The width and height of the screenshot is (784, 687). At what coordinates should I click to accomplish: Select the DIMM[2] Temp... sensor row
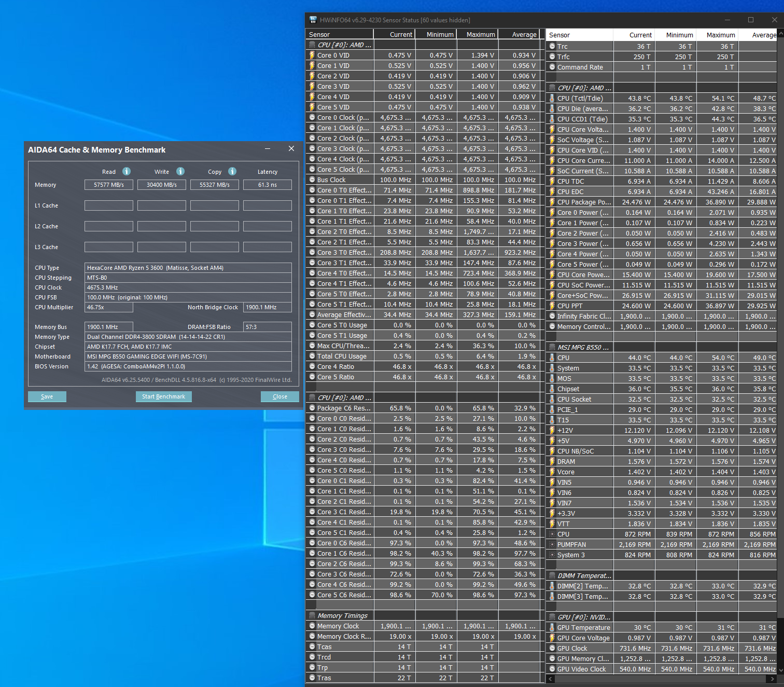[x=662, y=586]
